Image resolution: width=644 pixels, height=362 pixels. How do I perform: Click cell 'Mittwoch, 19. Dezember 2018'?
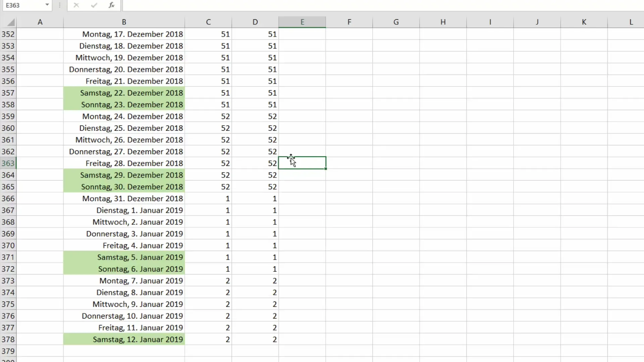(x=124, y=58)
